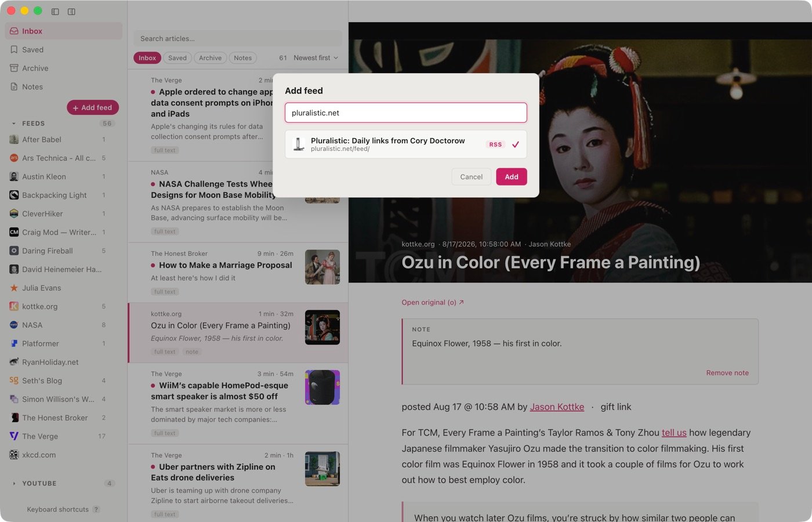Select the David Heinemeier Hansson feed icon
812x522 pixels.
(14, 270)
